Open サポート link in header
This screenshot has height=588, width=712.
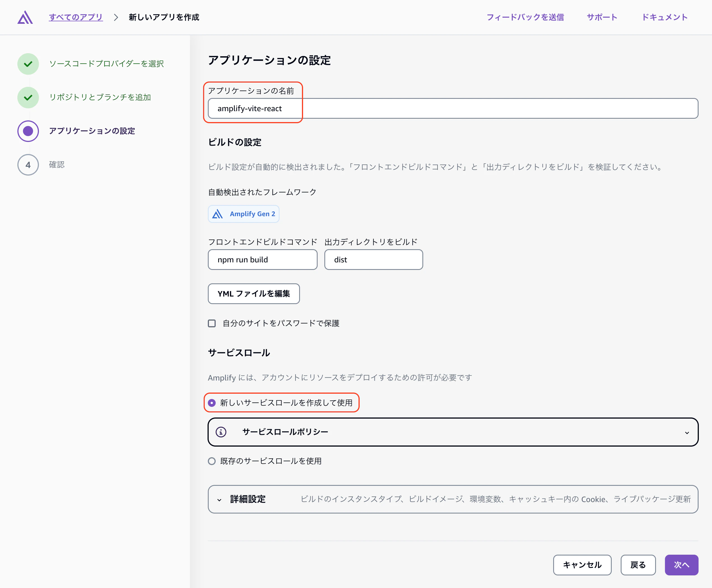point(602,17)
